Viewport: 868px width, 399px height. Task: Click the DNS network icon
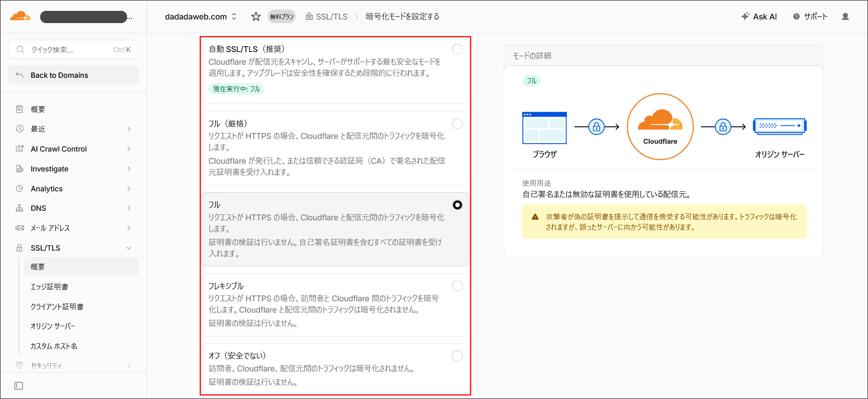pos(19,208)
